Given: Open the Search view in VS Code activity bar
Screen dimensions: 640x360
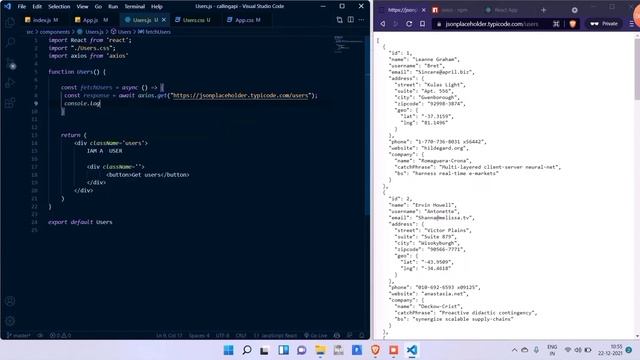Looking at the screenshot, I should [10, 42].
